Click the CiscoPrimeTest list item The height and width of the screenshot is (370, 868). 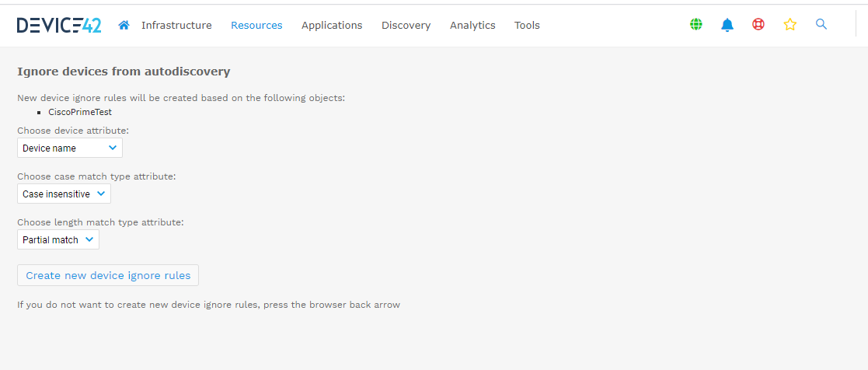(80, 112)
